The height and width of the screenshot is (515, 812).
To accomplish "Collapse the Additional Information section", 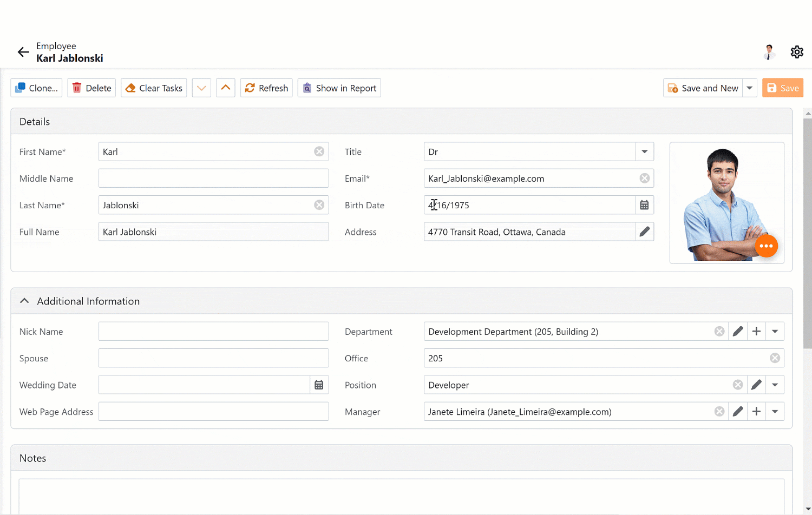I will (x=24, y=301).
